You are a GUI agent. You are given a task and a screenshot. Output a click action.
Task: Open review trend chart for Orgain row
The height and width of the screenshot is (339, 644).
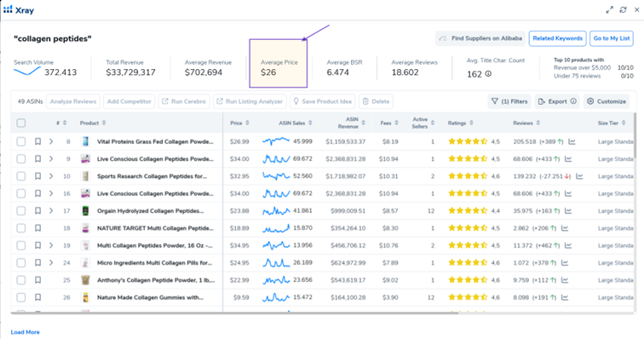pos(568,210)
